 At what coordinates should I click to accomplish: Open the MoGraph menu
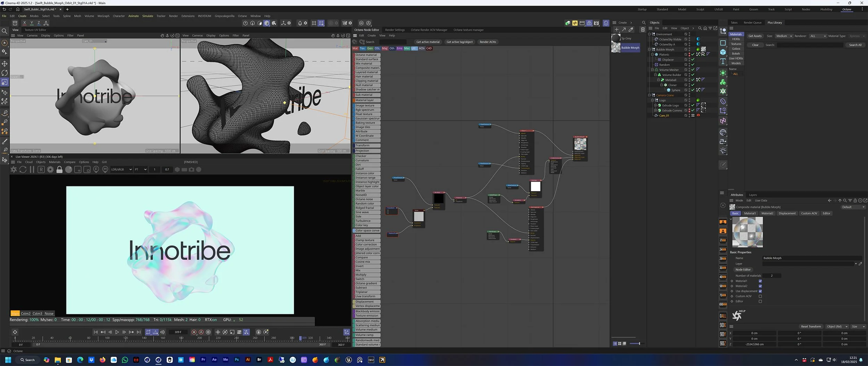coord(103,16)
